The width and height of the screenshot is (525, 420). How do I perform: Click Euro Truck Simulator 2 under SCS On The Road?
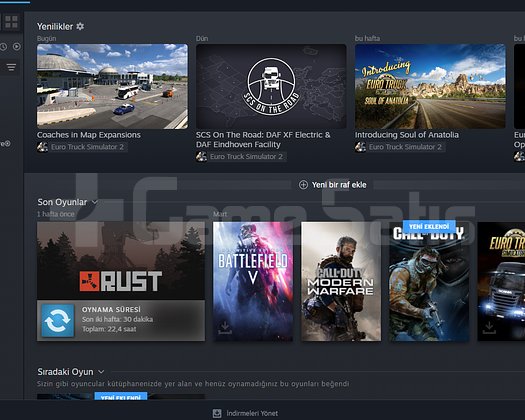(246, 156)
